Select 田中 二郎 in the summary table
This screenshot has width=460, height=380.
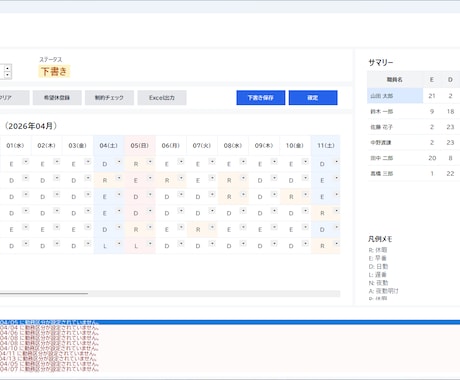pos(395,158)
